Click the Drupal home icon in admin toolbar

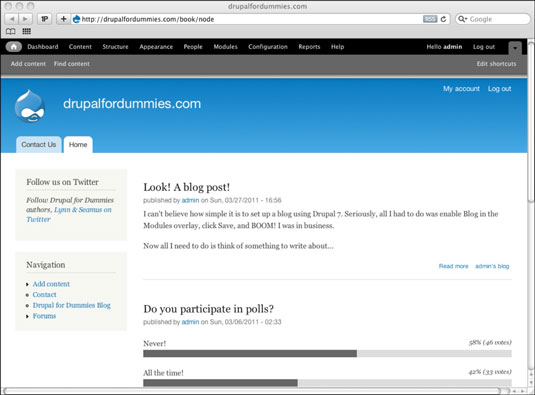coord(14,47)
